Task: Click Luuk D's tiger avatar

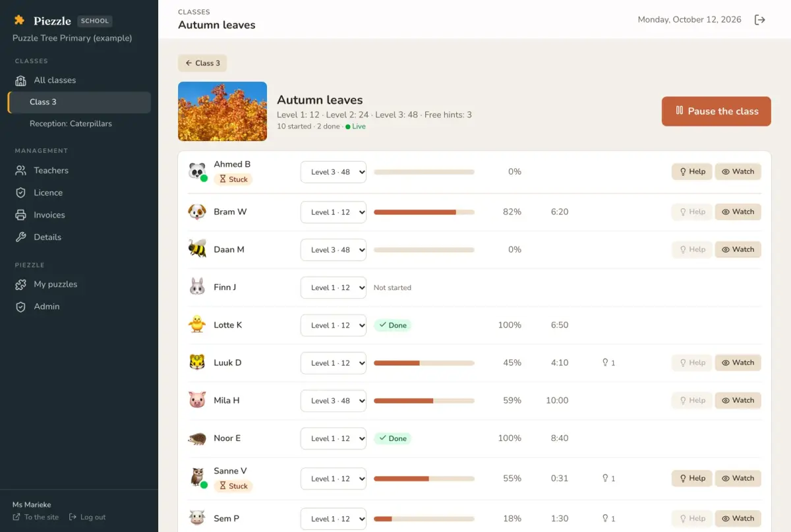Action: [x=197, y=363]
